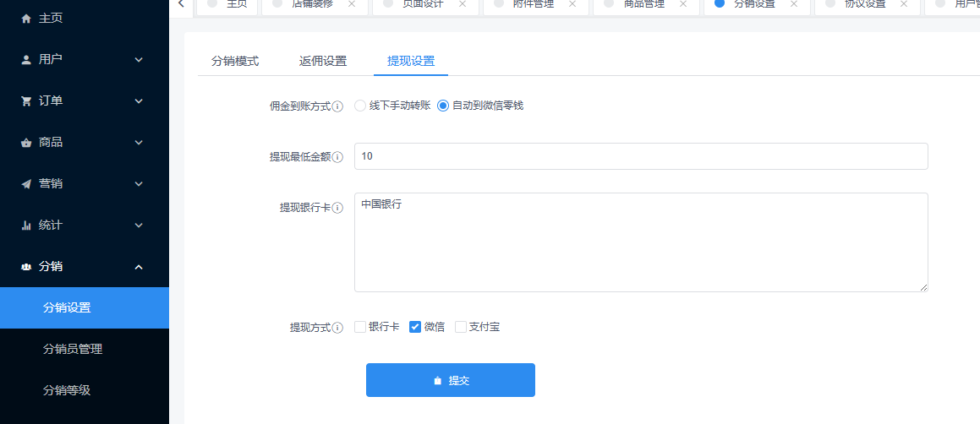The height and width of the screenshot is (424, 980).
Task: Select the 线下手动转账 radio button
Action: pos(360,106)
